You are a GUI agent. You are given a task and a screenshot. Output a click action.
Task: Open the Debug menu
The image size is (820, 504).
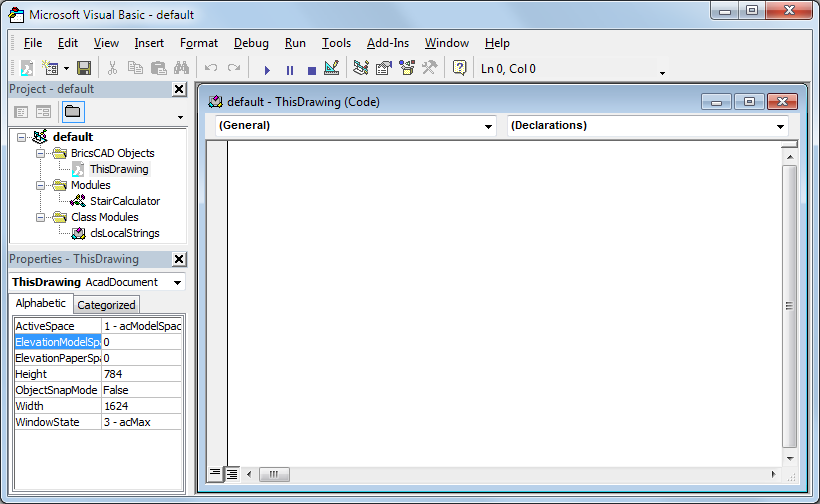click(x=251, y=43)
